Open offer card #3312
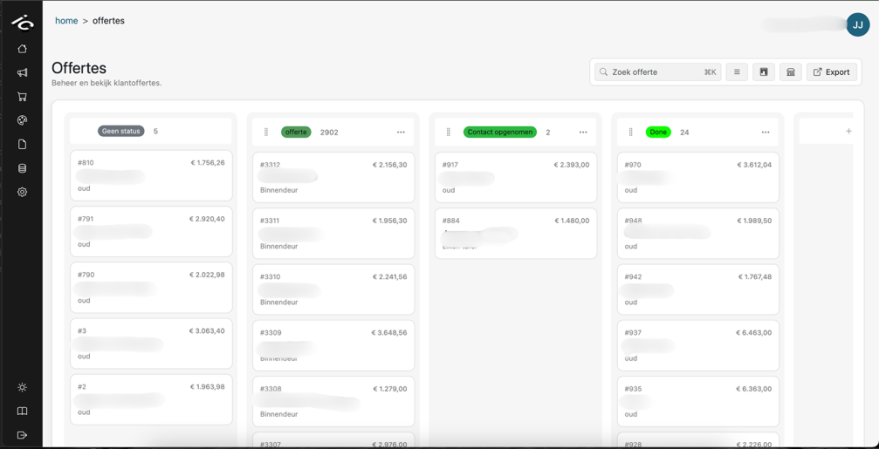Screen dimensions: 879x449 click(334, 177)
